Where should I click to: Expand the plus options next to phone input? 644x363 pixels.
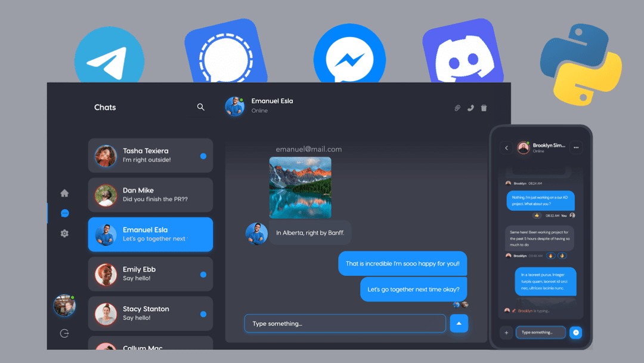506,332
